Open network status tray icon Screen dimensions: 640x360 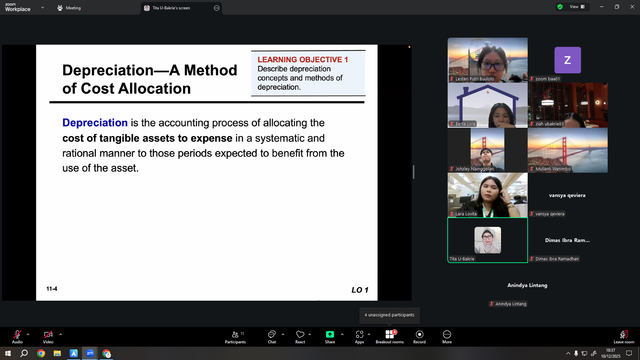584,353
